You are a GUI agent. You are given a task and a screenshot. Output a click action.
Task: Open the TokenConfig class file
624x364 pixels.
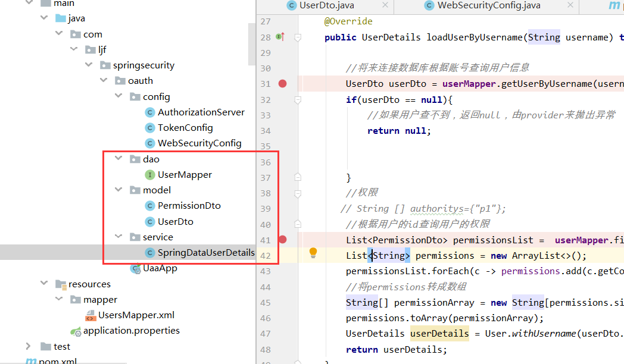click(x=185, y=128)
